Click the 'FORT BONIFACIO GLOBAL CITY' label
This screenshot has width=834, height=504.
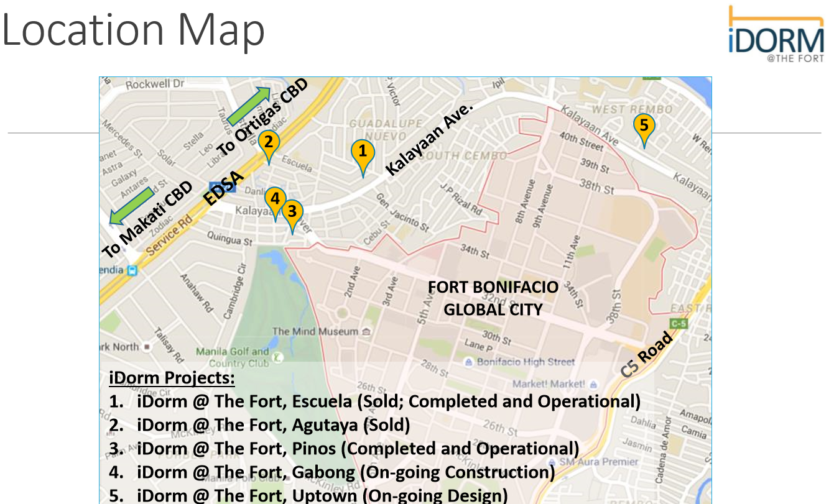(493, 298)
